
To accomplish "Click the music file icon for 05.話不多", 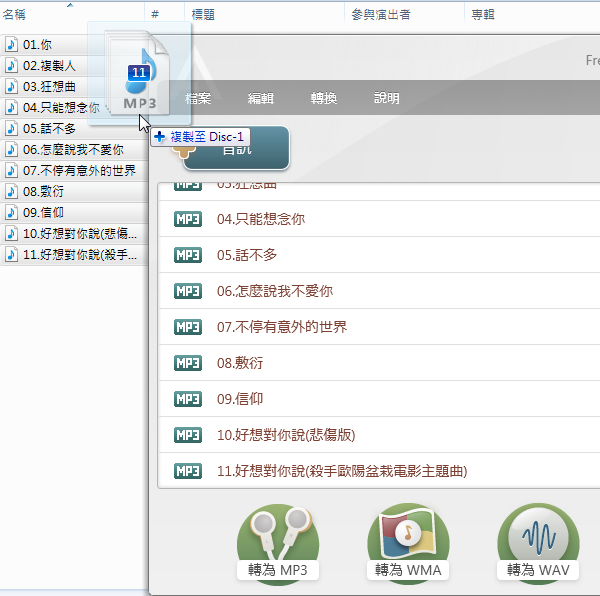I will 11,129.
